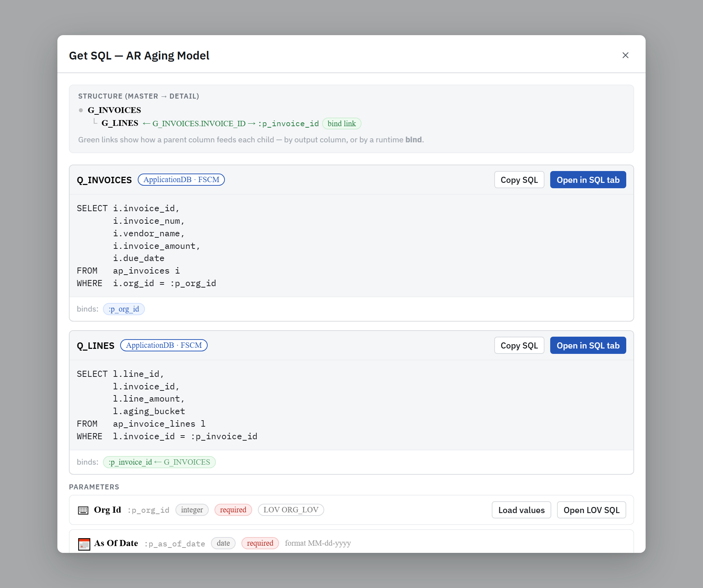Click the ':p_org_id' name beside Org Id
This screenshot has width=703, height=588.
point(148,510)
